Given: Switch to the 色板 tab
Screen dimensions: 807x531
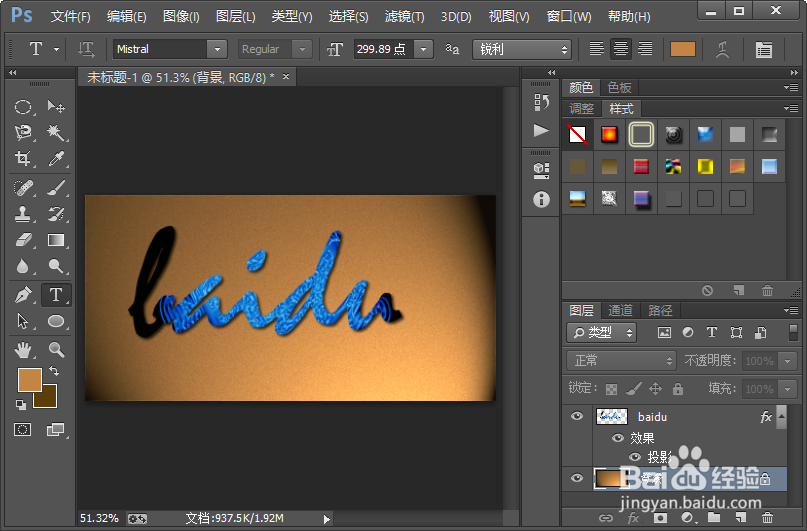Looking at the screenshot, I should click(619, 87).
